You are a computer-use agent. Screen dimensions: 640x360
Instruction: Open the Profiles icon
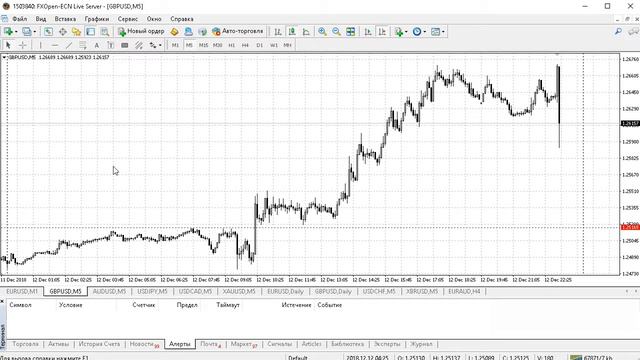click(27, 31)
